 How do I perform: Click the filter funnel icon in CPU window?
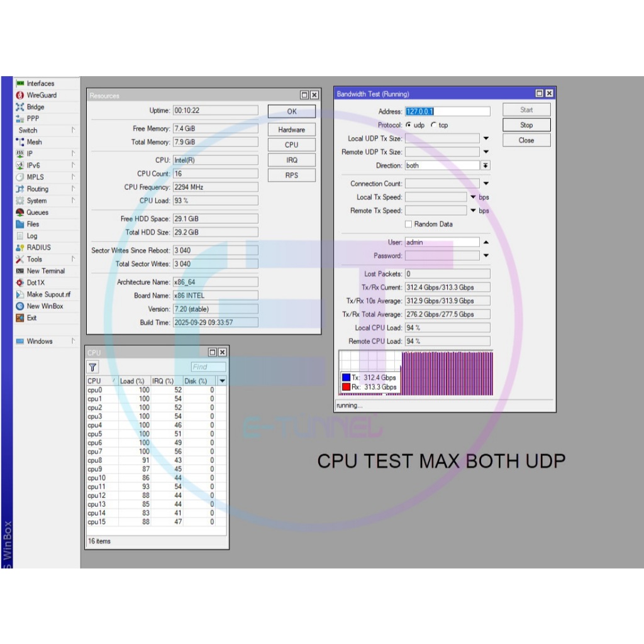pyautogui.click(x=93, y=367)
